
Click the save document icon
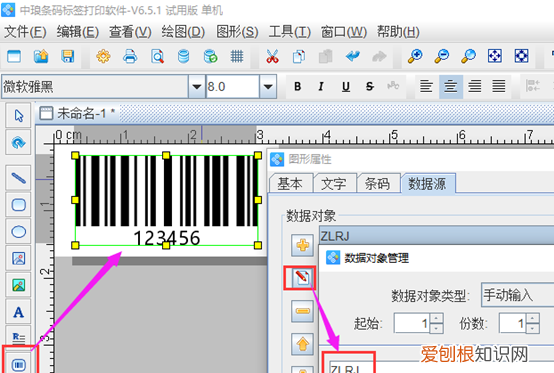coord(67,56)
